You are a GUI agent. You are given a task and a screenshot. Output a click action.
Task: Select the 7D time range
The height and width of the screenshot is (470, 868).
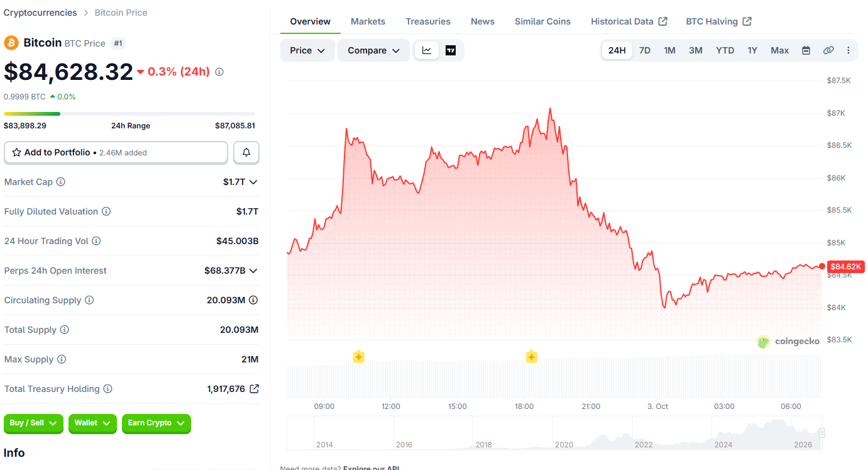point(645,50)
